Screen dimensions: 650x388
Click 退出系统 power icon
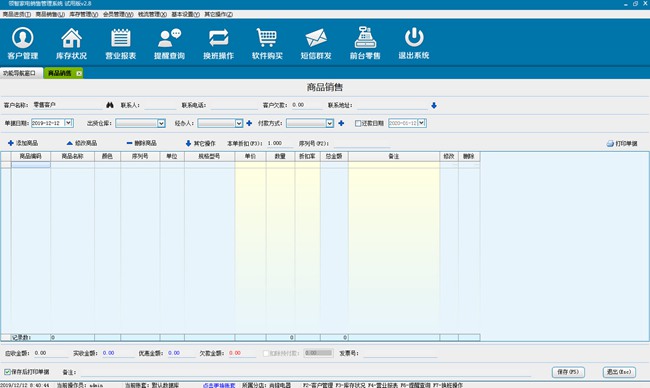click(414, 43)
